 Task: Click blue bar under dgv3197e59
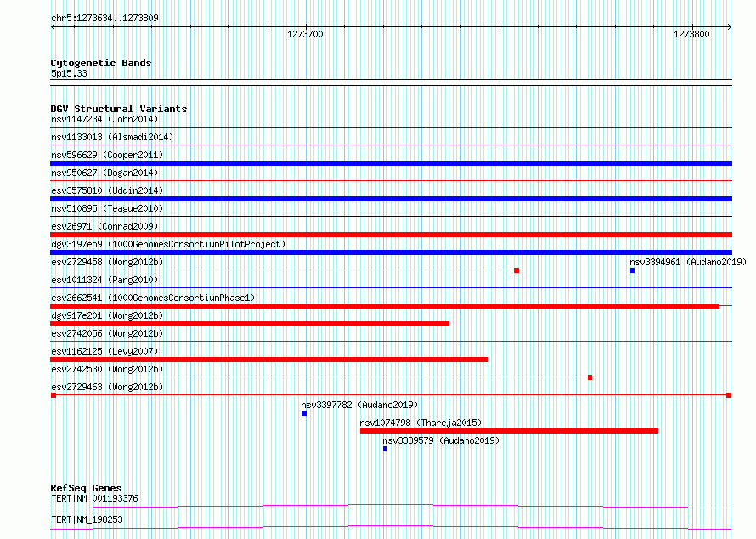(x=391, y=252)
